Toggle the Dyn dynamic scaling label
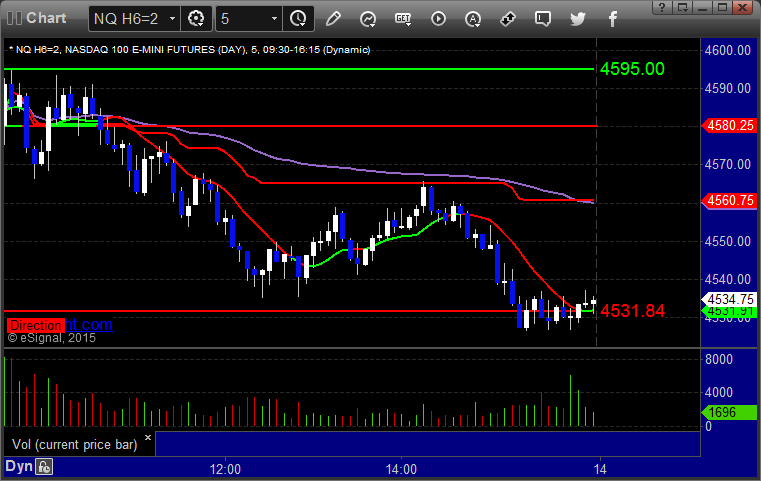The image size is (761, 481). tap(18, 466)
